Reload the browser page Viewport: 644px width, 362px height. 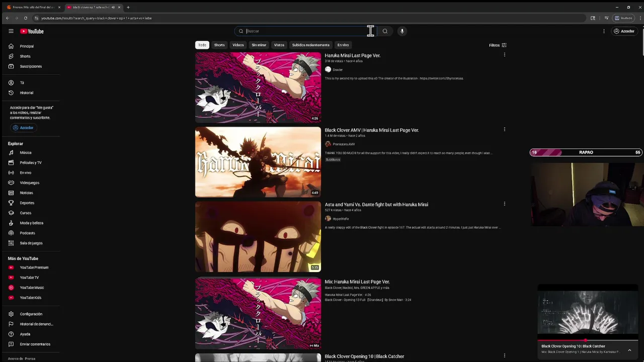pos(26,18)
